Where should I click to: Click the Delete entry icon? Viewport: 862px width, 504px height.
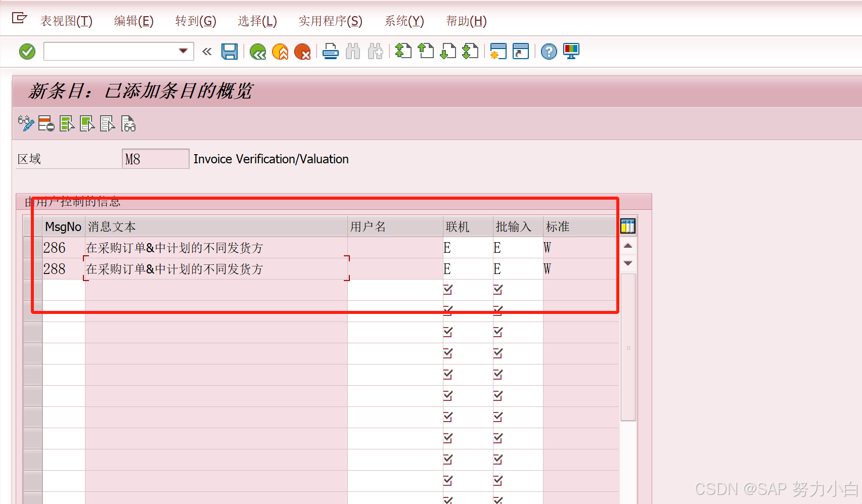coord(47,123)
